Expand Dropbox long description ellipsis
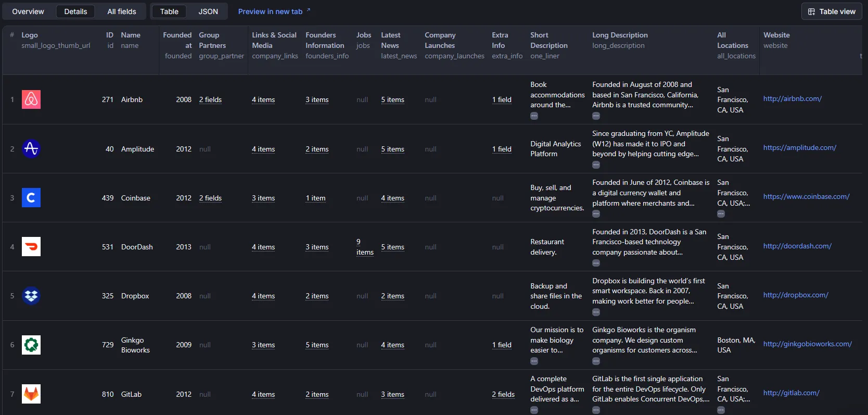The image size is (868, 415). click(596, 312)
